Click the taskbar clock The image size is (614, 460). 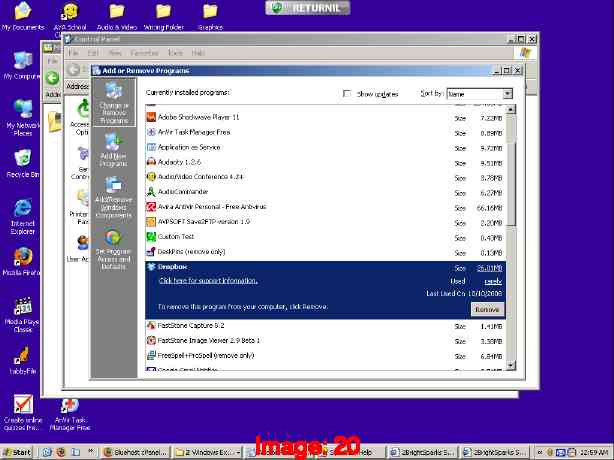click(x=594, y=452)
